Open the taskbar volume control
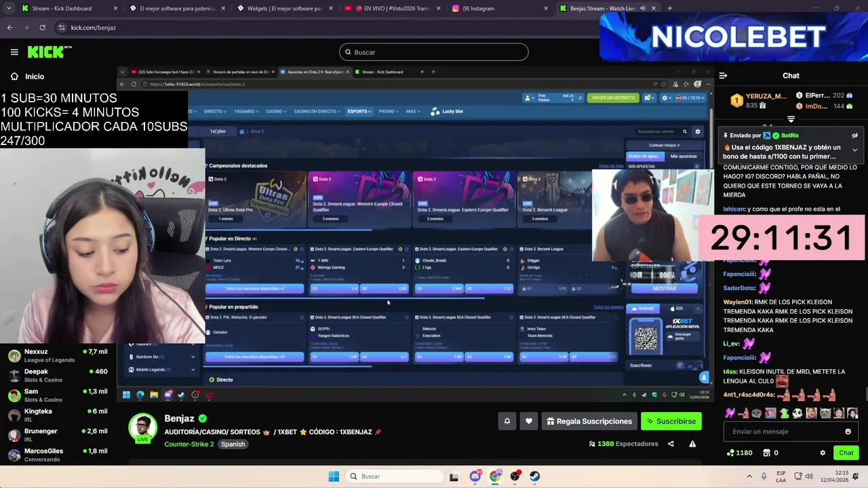The image size is (868, 488). pos(810,476)
